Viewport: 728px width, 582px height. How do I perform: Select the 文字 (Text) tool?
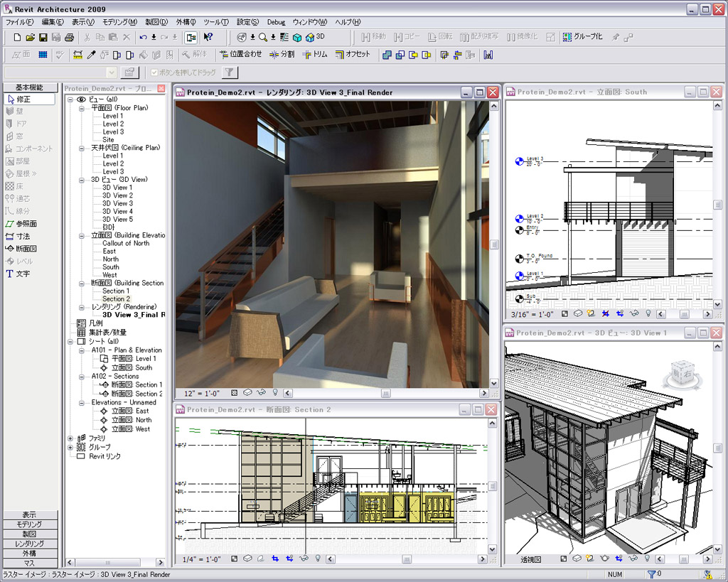23,274
